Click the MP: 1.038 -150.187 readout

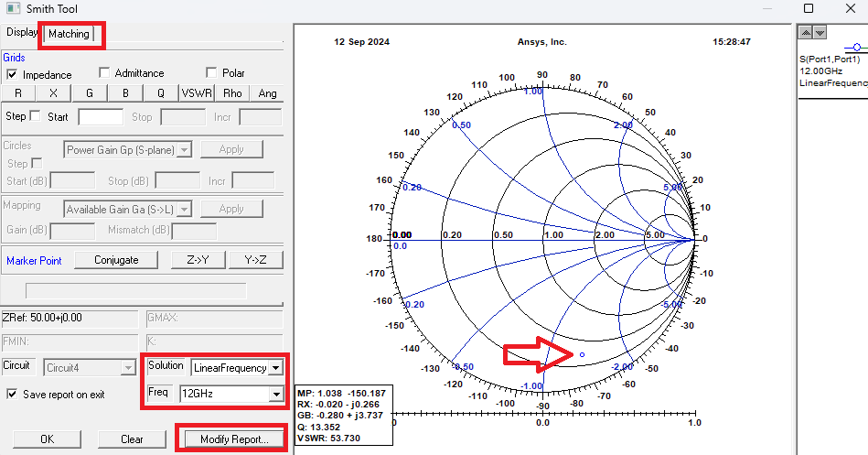coord(341,393)
